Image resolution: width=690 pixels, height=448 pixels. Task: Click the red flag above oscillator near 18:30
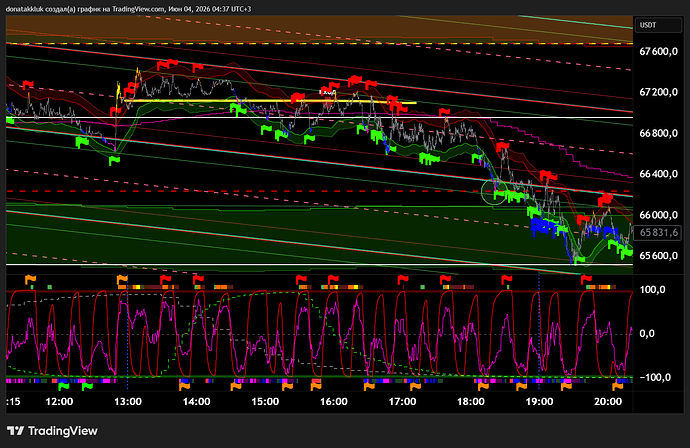click(x=507, y=279)
